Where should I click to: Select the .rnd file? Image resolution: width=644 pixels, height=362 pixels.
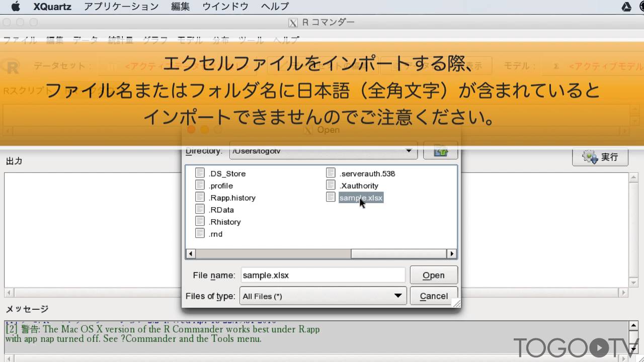(215, 234)
